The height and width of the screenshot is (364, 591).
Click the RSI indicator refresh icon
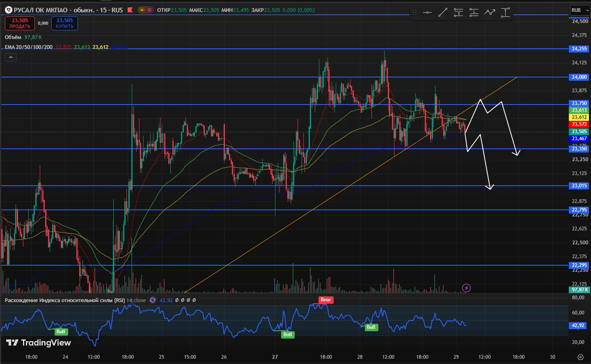153,300
